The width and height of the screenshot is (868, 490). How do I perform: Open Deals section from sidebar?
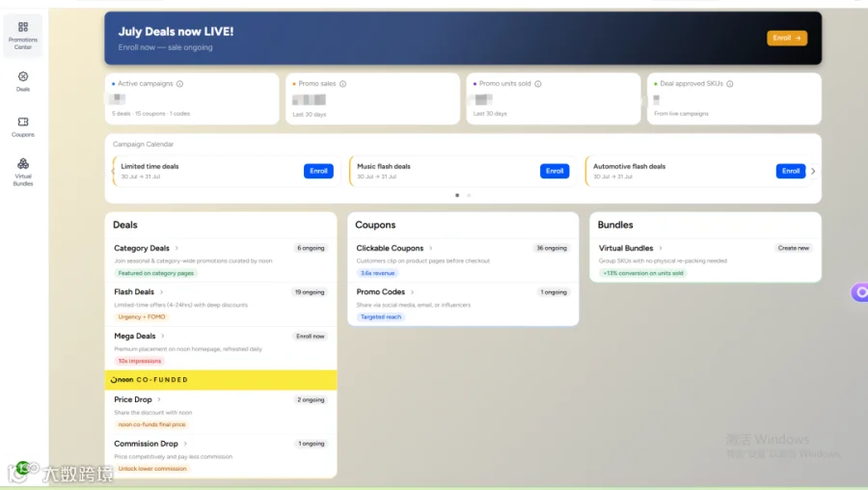[23, 81]
